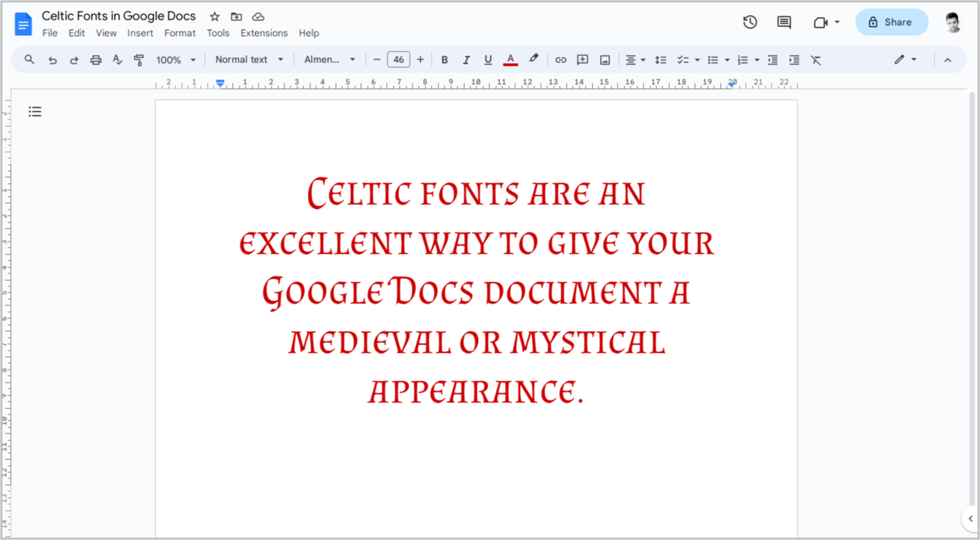Viewport: 980px width, 540px height.
Task: Open the account profile picture
Action: 953,22
